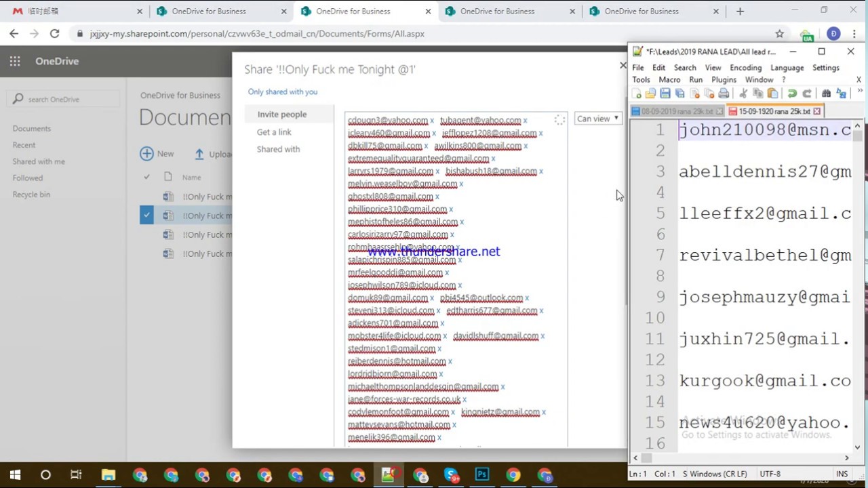
Task: Open Task View on the taskbar
Action: [x=76, y=474]
